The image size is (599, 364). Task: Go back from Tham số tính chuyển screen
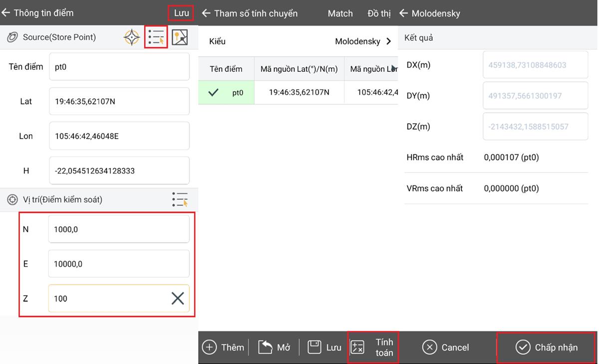point(206,13)
